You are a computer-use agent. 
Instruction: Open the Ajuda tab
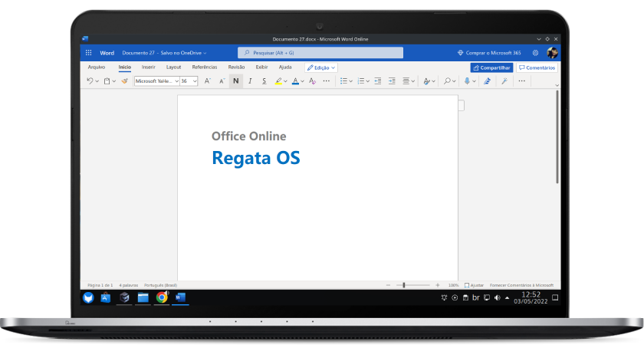click(x=285, y=67)
